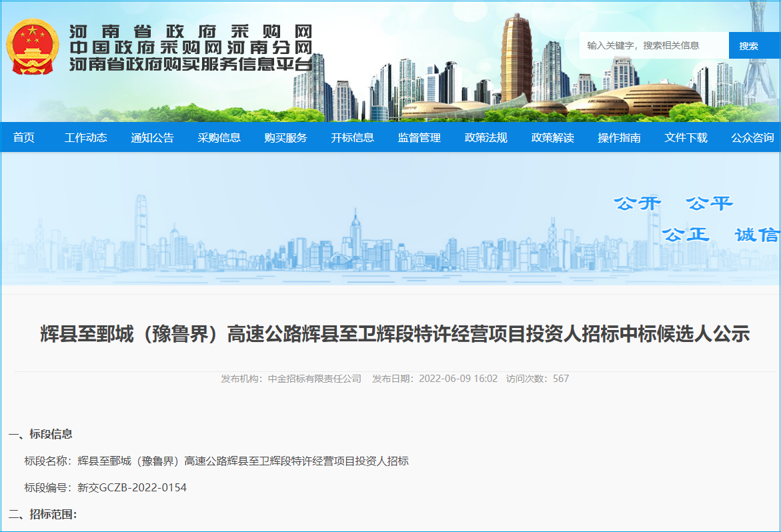This screenshot has height=532, width=781.
Task: Open the 通知公告 navigation item
Action: tap(152, 138)
